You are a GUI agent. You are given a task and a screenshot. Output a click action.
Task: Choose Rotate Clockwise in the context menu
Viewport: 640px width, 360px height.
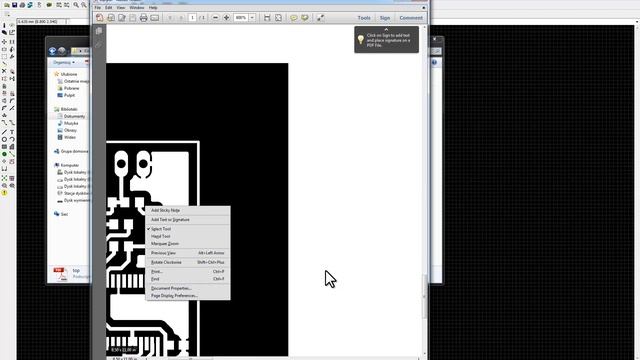pyautogui.click(x=188, y=262)
